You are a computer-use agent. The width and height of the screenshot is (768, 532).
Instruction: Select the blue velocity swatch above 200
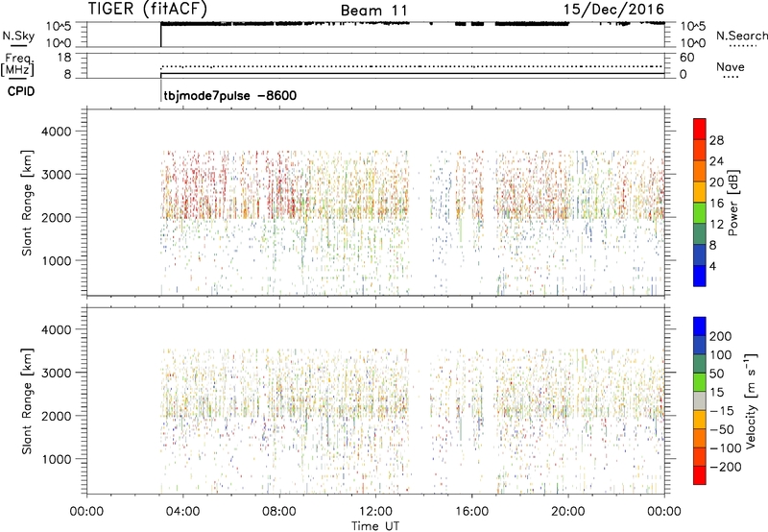coord(700,326)
